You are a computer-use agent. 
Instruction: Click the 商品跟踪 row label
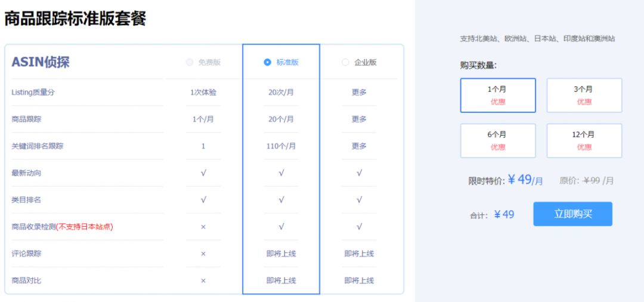26,119
